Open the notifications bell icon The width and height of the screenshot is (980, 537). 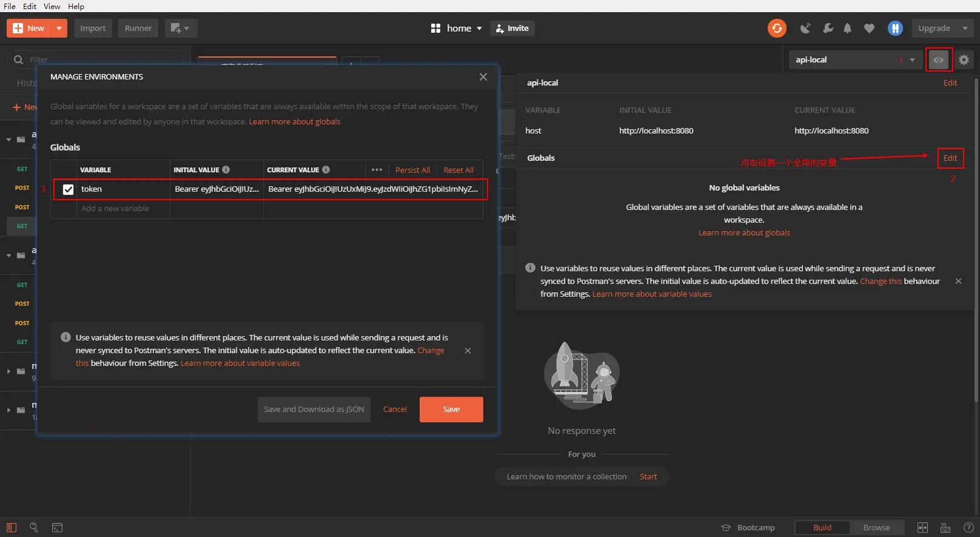click(x=848, y=28)
